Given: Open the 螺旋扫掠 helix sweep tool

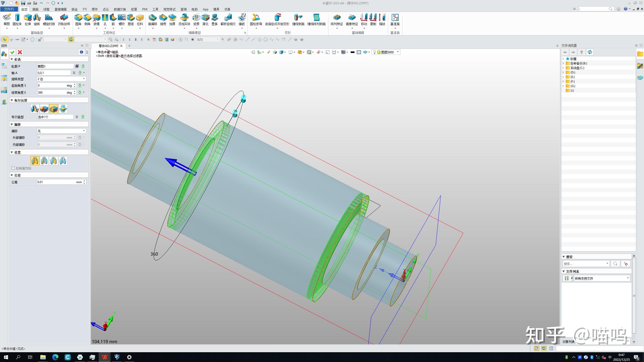Looking at the screenshot, I should point(49,20).
